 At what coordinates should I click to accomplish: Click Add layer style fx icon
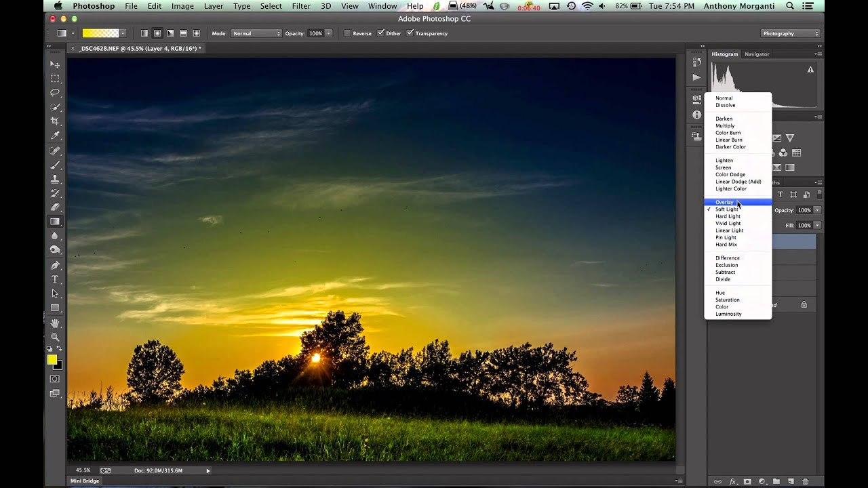click(733, 481)
